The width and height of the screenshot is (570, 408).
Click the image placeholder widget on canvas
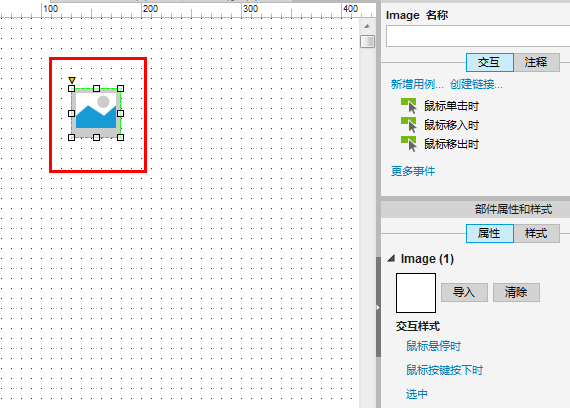(x=96, y=113)
